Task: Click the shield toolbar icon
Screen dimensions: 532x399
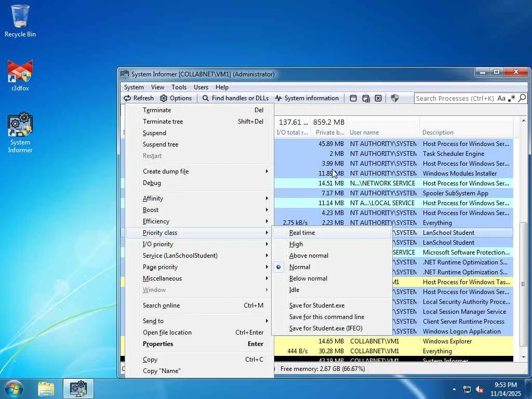Action: click(395, 98)
